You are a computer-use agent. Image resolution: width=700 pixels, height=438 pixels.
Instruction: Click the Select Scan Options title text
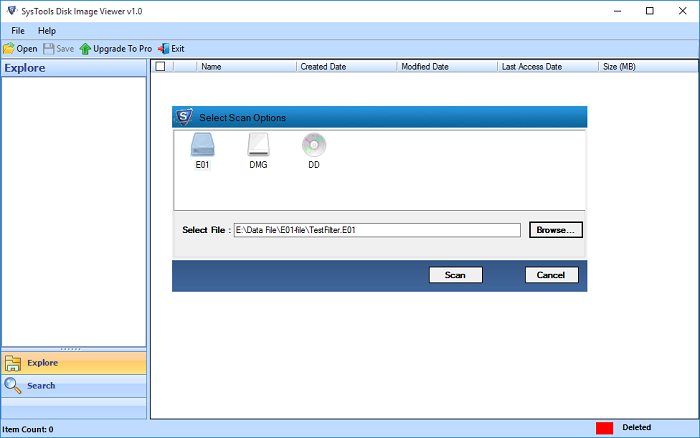(x=242, y=118)
